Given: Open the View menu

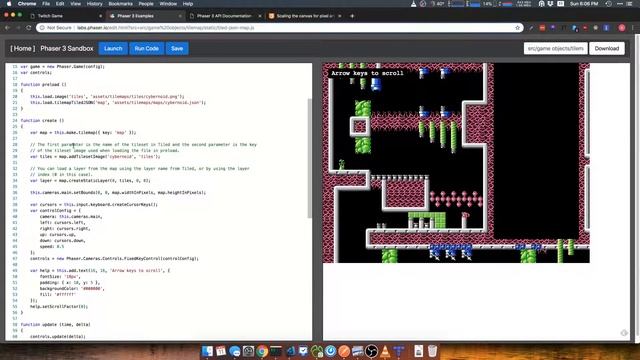Looking at the screenshot, I should [x=76, y=4].
